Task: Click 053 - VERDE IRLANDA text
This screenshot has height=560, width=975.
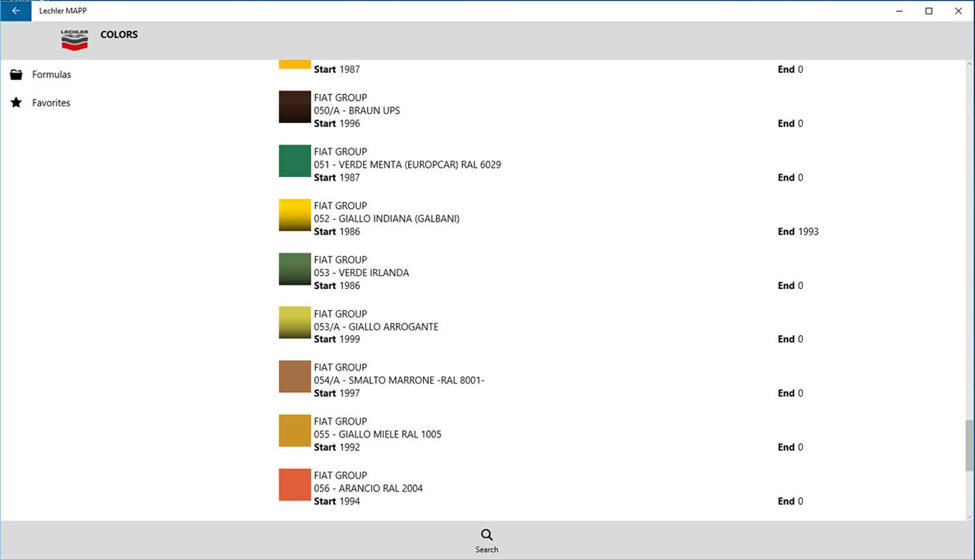Action: point(362,272)
